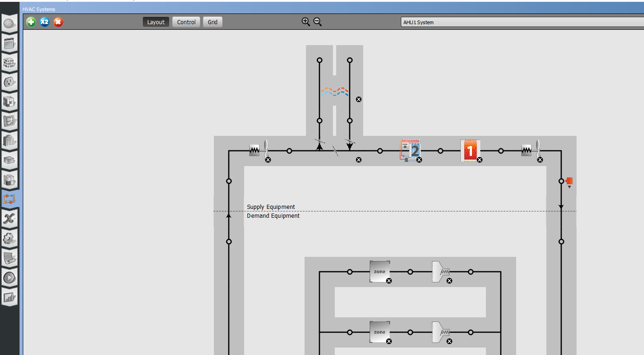Select the heating coil labeled 1

point(470,150)
